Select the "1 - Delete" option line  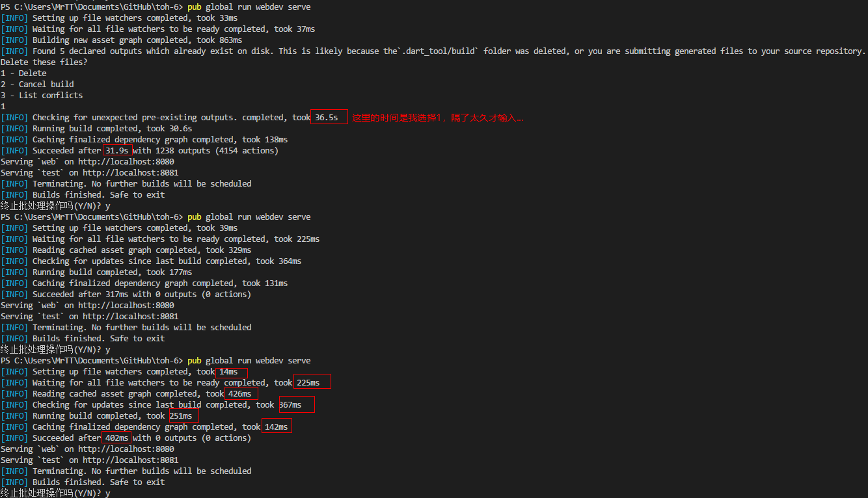pyautogui.click(x=23, y=73)
